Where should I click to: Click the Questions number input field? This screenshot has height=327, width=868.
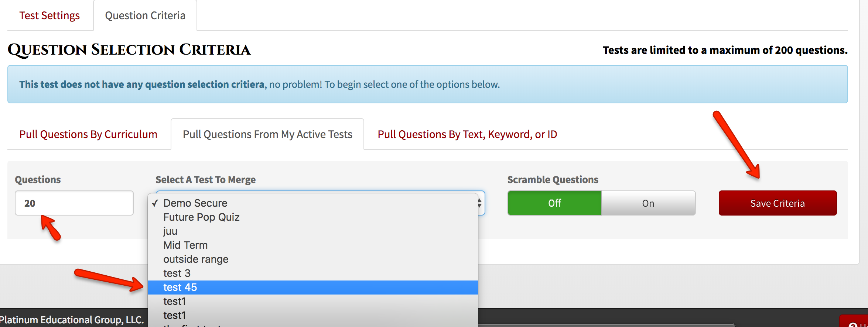tap(74, 203)
